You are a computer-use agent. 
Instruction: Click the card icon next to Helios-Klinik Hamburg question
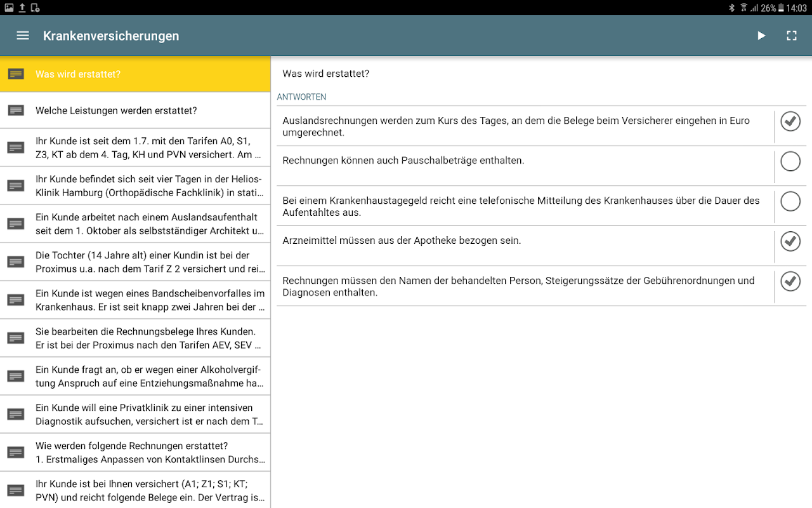16,185
